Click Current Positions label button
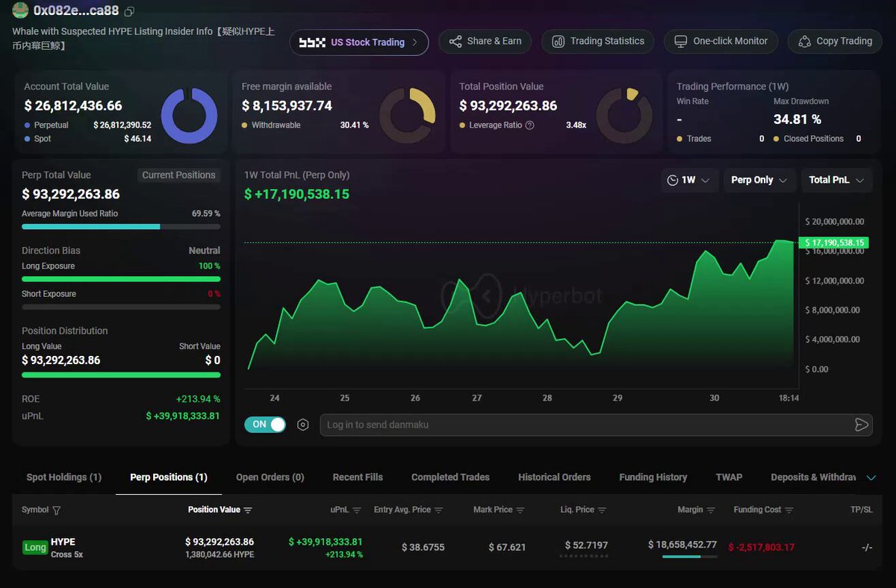This screenshot has width=896, height=588. tap(178, 175)
